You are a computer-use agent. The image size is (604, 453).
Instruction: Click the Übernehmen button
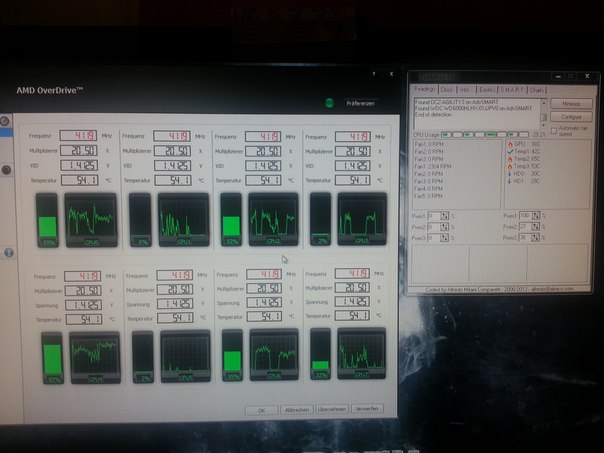[x=332, y=409]
